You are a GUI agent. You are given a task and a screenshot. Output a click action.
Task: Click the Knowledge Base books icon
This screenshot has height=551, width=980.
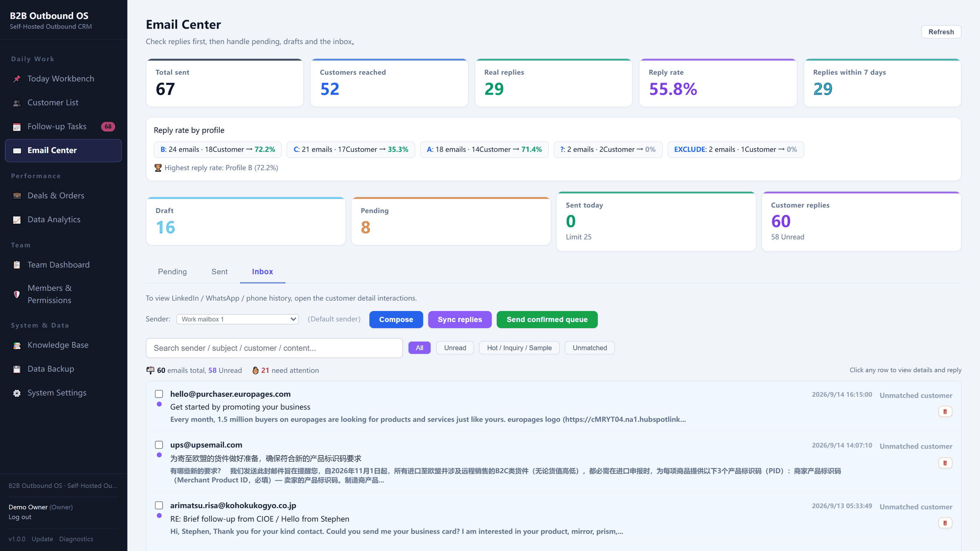[x=17, y=345]
